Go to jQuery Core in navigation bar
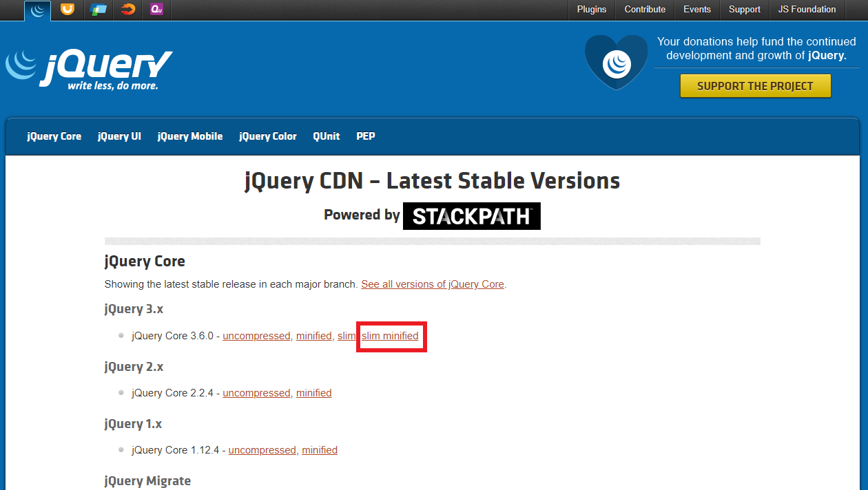 [x=54, y=136]
